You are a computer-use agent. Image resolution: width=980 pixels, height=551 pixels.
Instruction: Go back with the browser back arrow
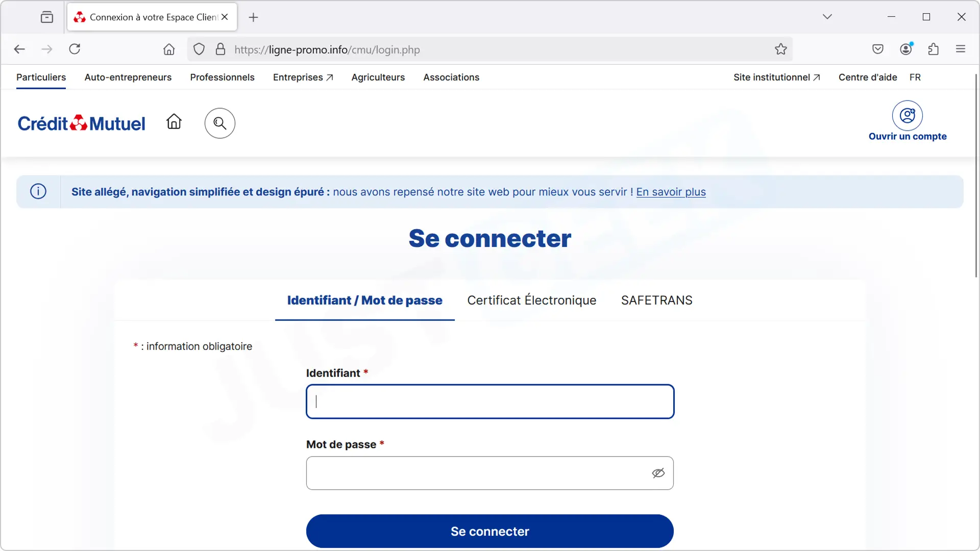point(19,49)
